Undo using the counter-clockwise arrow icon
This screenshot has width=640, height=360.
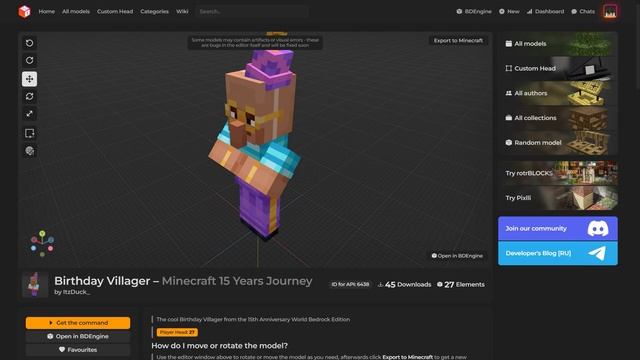pos(29,43)
